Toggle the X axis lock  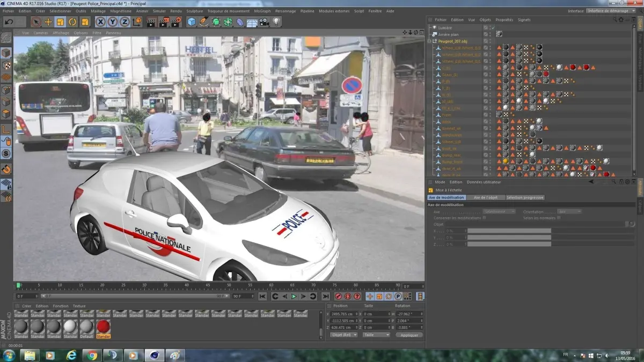pyautogui.click(x=100, y=22)
